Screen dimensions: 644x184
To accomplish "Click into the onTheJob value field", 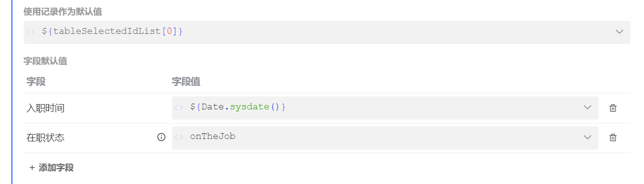I will (385, 138).
